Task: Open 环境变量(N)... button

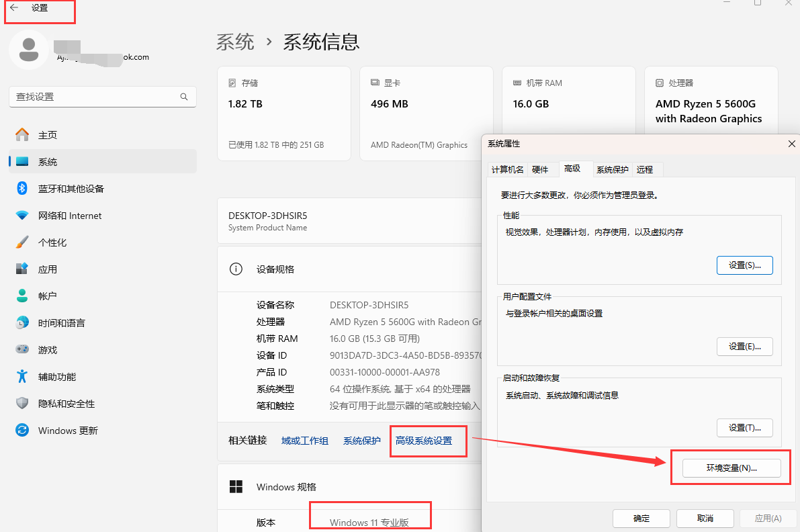Action: pos(731,468)
